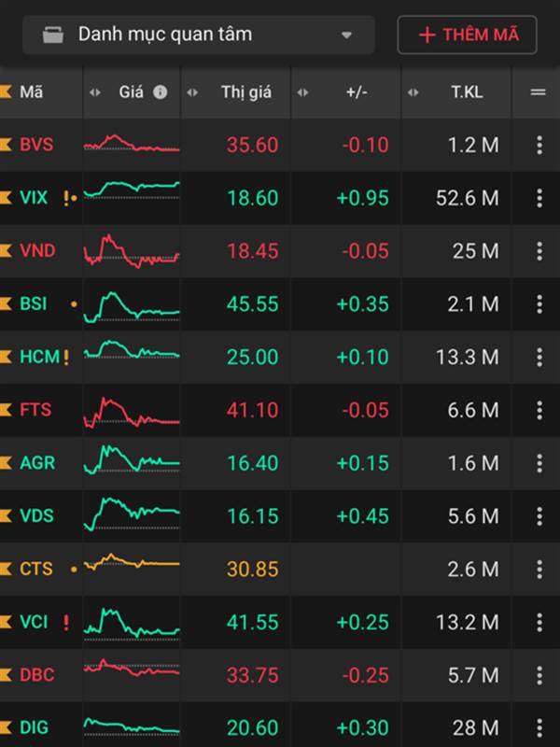Select the AGR price 16.40 cell
The image size is (560, 747).
point(252,463)
